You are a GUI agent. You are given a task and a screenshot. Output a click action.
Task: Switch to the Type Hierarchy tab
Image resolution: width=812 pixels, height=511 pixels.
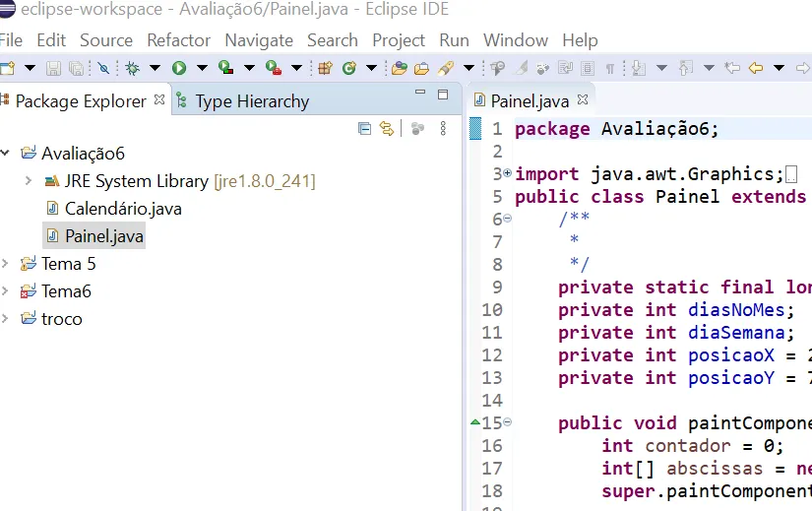tap(251, 101)
